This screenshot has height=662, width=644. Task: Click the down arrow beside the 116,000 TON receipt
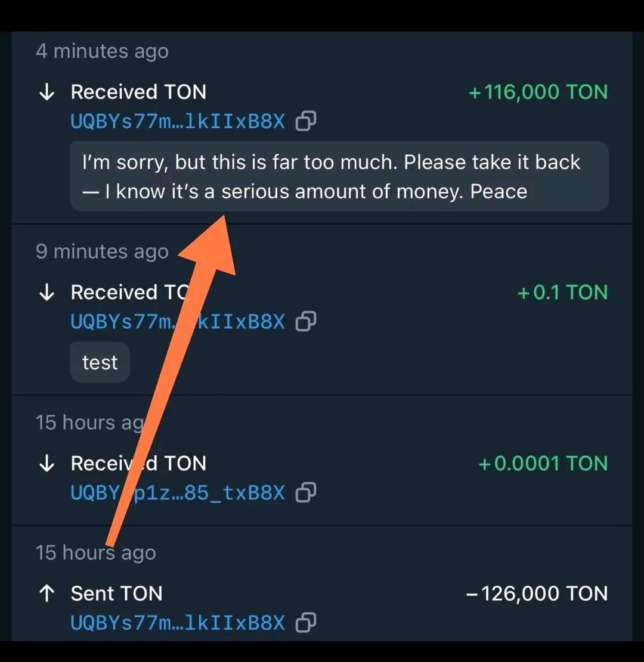pyautogui.click(x=47, y=92)
